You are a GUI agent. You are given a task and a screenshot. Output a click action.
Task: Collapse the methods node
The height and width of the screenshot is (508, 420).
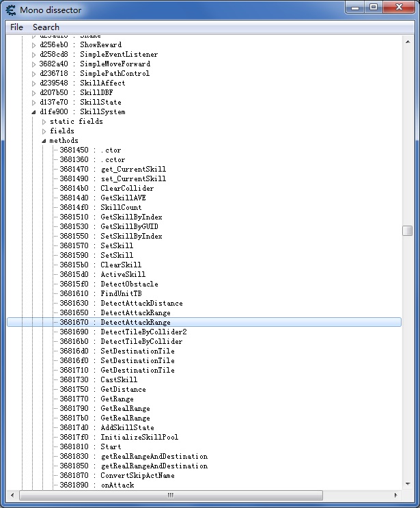click(x=44, y=141)
